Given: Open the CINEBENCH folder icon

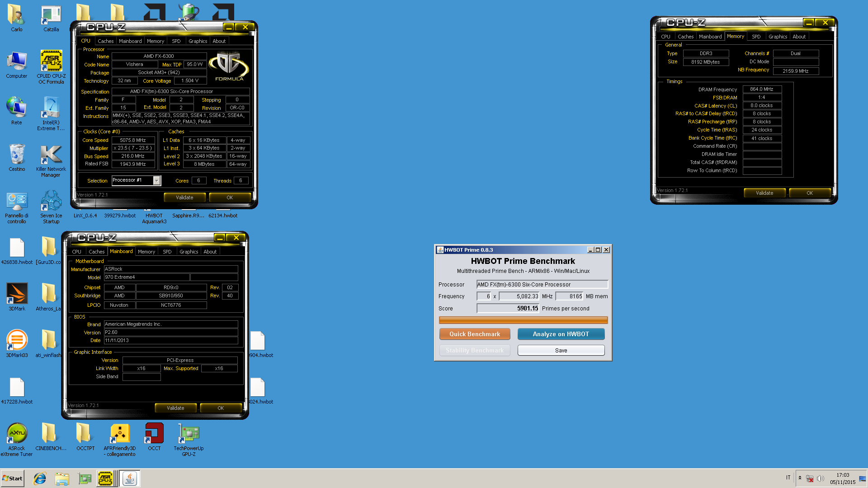Looking at the screenshot, I should coord(51,437).
